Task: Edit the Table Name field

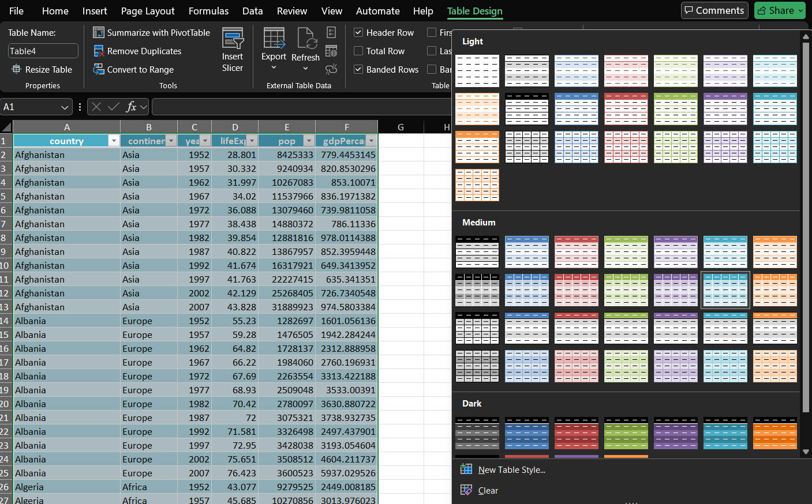Action: [x=43, y=51]
